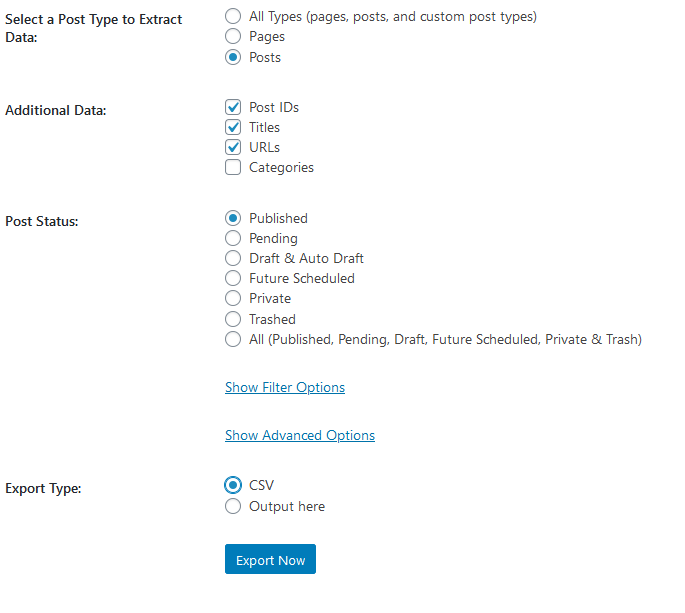Select Draft & Auto Draft status
This screenshot has height=613, width=685.
pyautogui.click(x=233, y=258)
